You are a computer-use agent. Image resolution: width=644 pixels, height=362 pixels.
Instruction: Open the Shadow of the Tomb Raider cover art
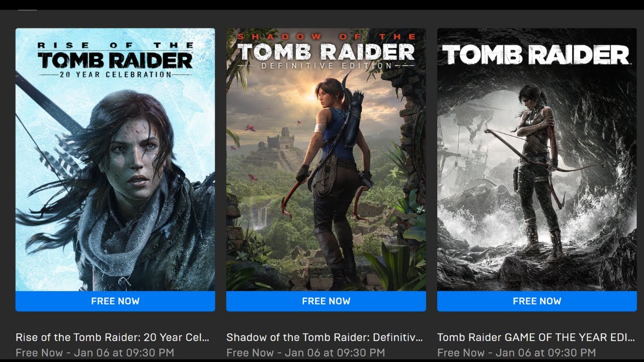point(326,159)
